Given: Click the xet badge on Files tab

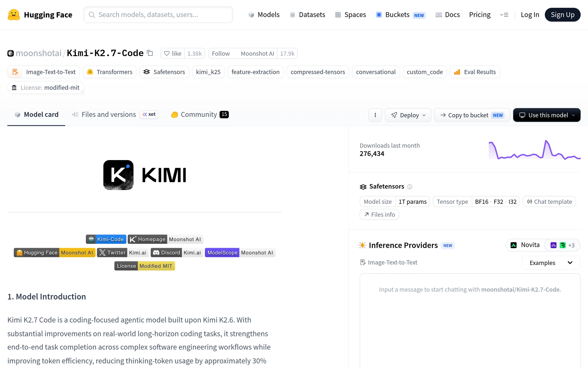Looking at the screenshot, I should coord(149,114).
